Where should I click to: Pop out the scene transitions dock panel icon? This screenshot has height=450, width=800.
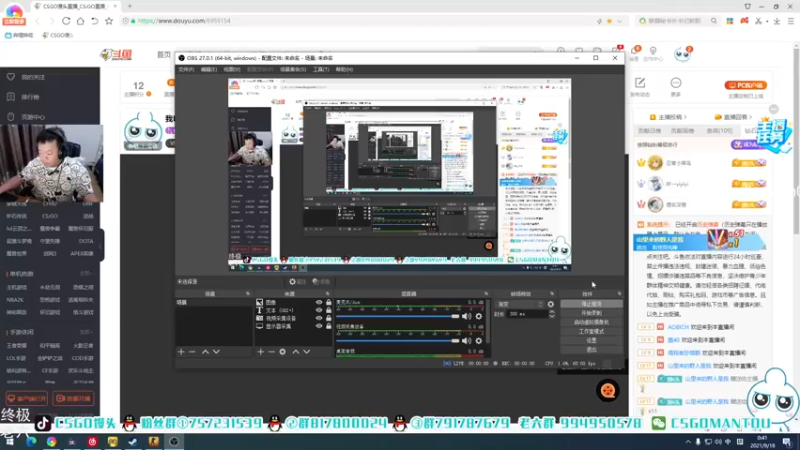(x=552, y=294)
